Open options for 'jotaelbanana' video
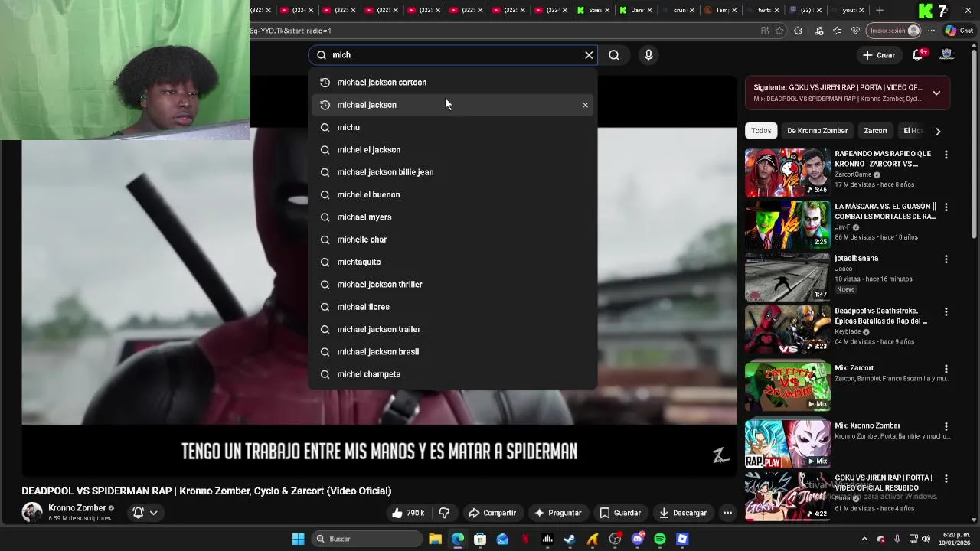 coord(946,259)
